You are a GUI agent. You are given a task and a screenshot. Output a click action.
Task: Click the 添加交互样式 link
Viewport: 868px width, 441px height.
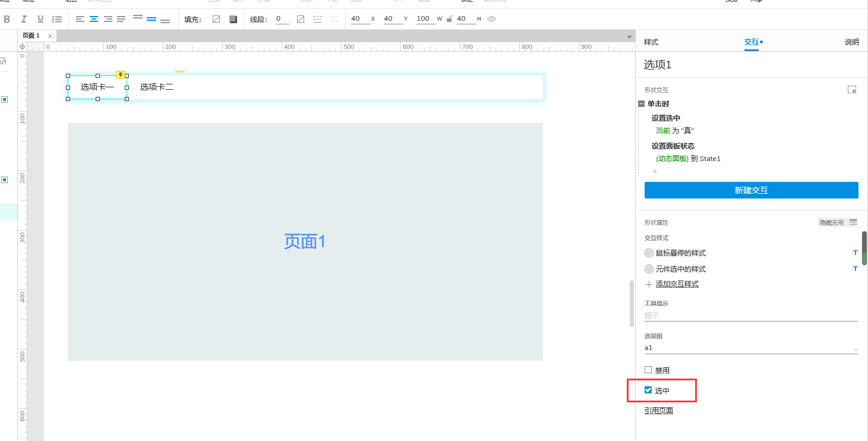click(677, 284)
